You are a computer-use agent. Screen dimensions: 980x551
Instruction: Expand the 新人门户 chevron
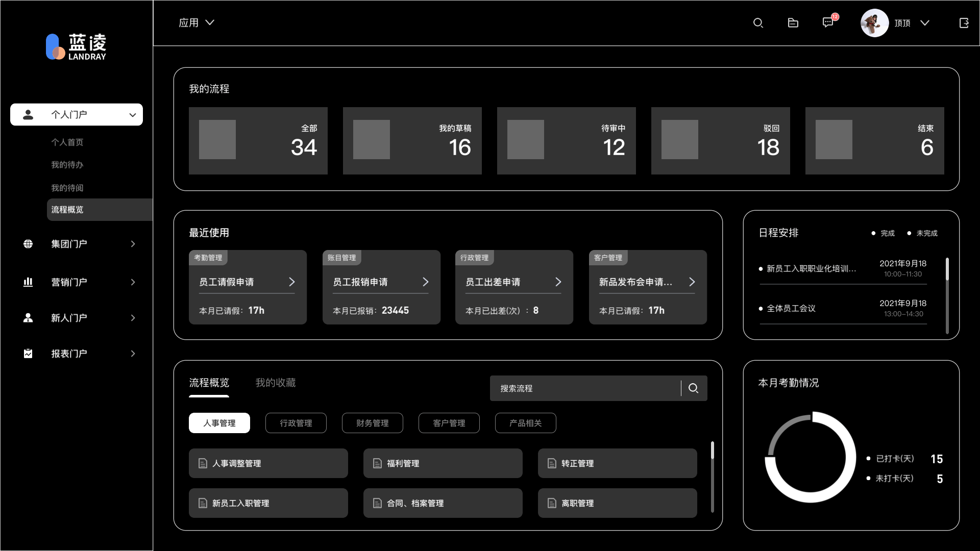point(133,318)
